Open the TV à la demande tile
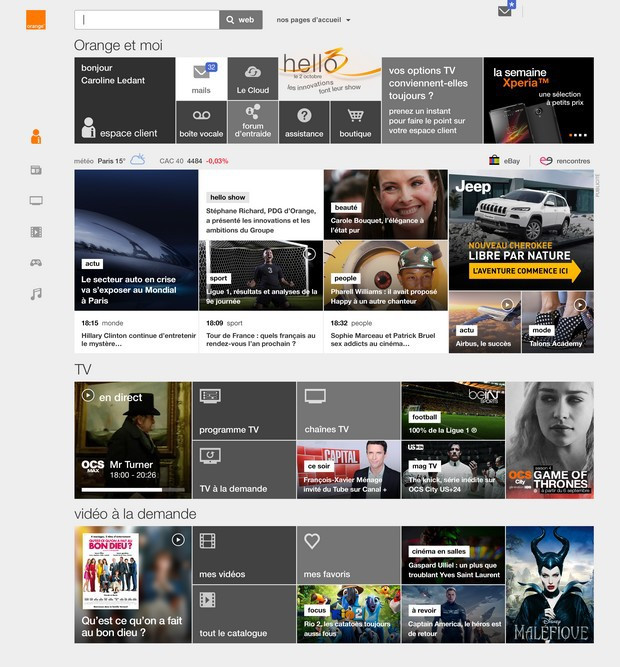This screenshot has width=620, height=667. tap(244, 470)
